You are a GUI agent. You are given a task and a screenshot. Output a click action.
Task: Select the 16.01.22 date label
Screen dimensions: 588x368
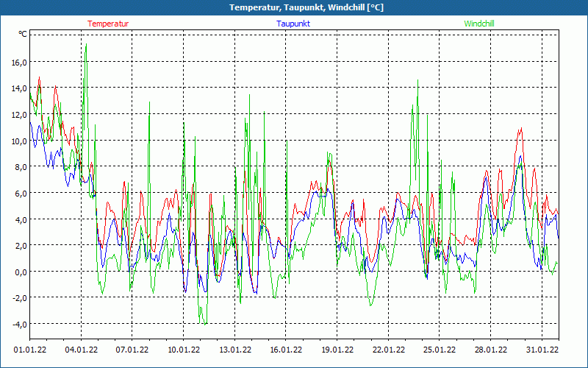[286, 350]
